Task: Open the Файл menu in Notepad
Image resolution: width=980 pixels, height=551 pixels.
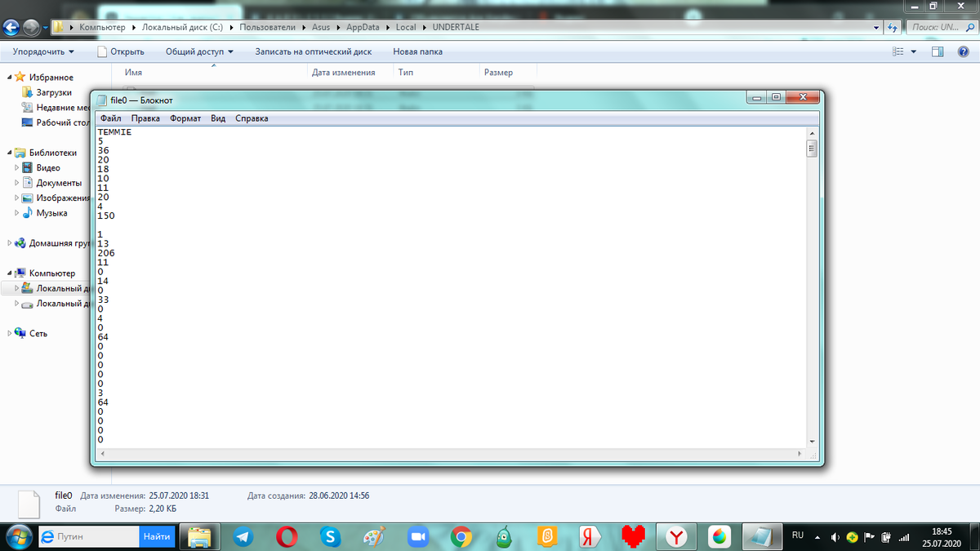Action: point(111,118)
